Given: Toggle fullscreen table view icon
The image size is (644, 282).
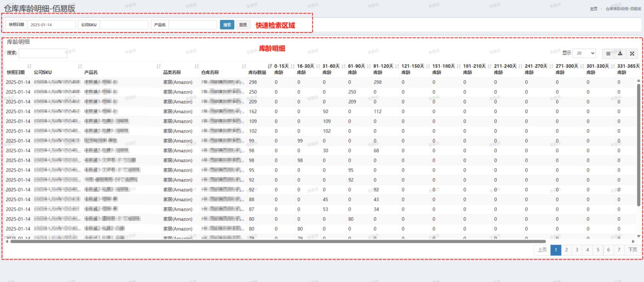Looking at the screenshot, I should (x=632, y=53).
